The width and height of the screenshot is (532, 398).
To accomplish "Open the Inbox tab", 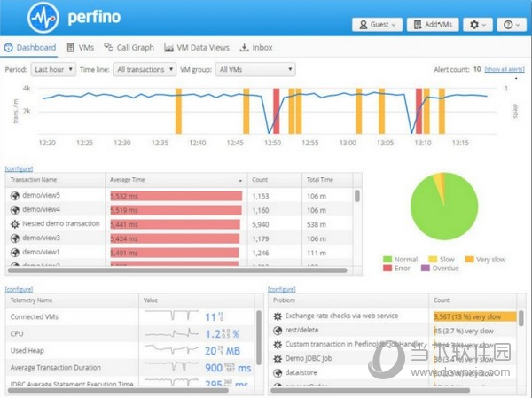I will point(256,48).
